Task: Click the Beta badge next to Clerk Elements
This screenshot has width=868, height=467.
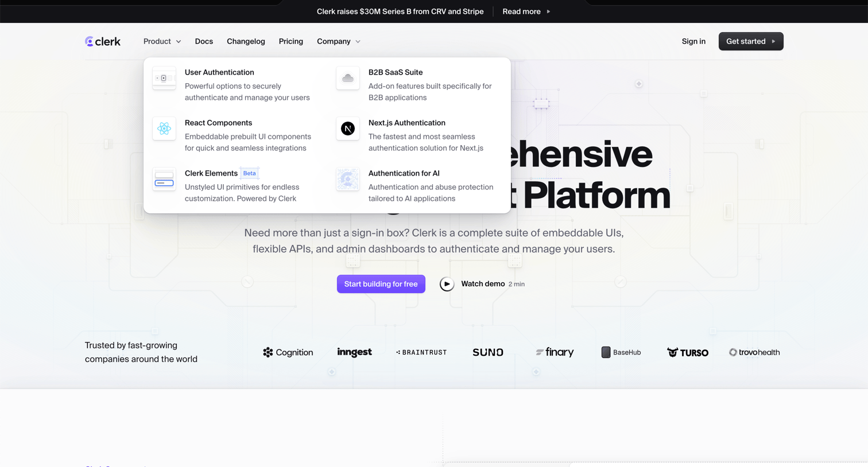Action: [x=250, y=173]
